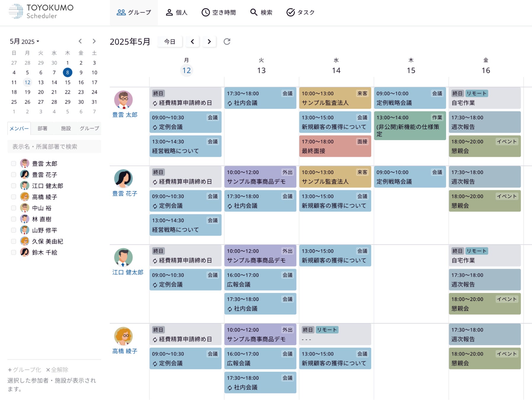Select the 部署 sidebar tab
Viewport: 532px width, 400px height.
coord(42,128)
